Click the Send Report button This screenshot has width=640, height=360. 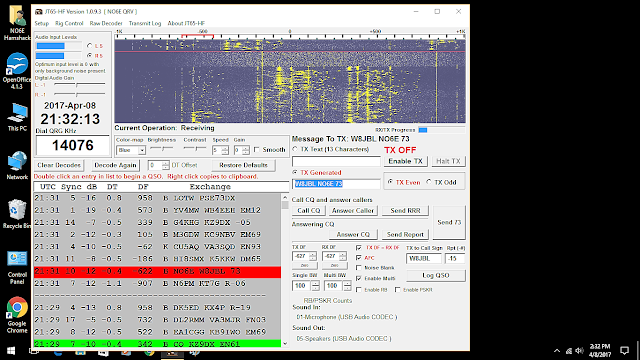405,235
